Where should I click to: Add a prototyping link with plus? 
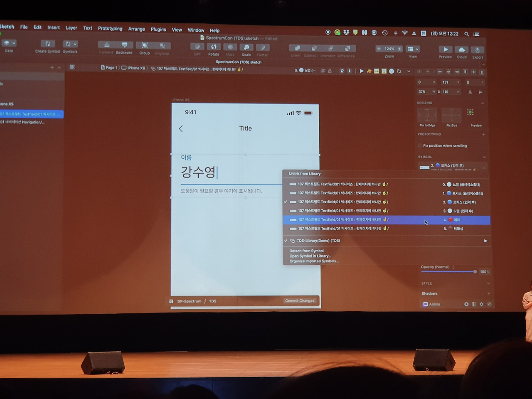(x=483, y=134)
